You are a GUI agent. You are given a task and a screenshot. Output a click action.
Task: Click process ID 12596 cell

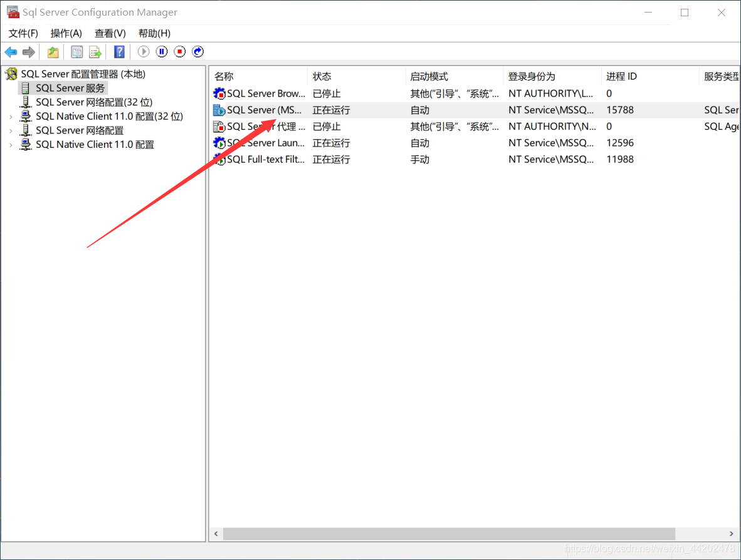(620, 143)
